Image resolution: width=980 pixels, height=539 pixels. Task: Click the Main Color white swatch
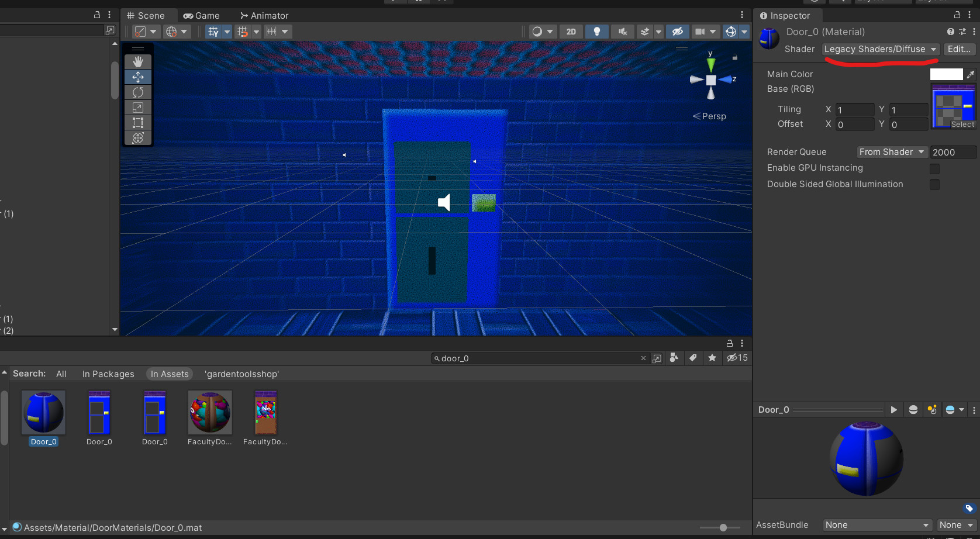(946, 74)
